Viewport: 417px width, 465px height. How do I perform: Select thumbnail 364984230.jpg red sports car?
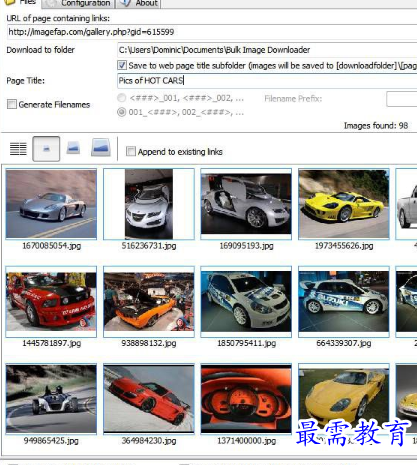click(x=149, y=399)
